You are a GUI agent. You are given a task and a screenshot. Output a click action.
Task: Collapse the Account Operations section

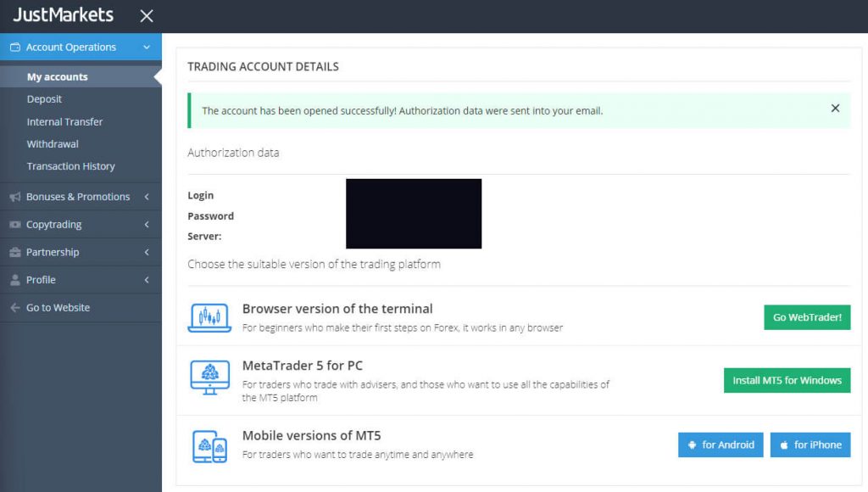click(x=147, y=48)
